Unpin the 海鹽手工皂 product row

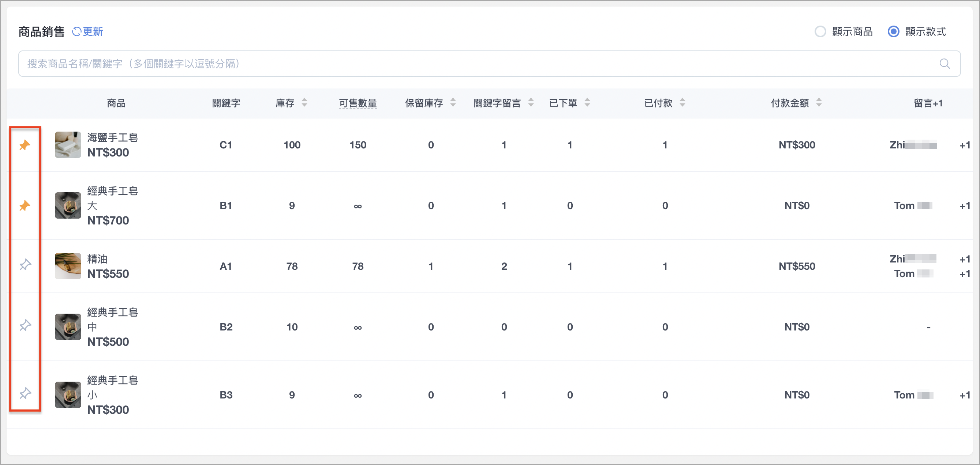coord(25,145)
